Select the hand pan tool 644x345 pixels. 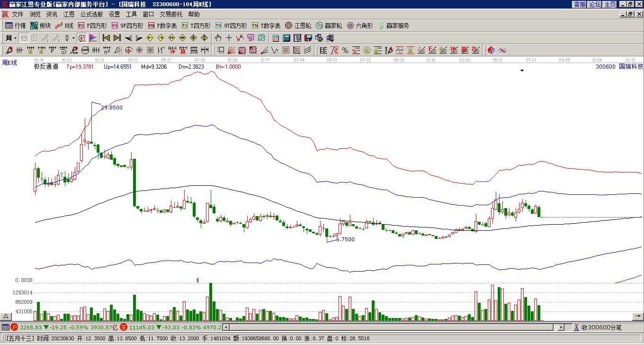[218, 38]
